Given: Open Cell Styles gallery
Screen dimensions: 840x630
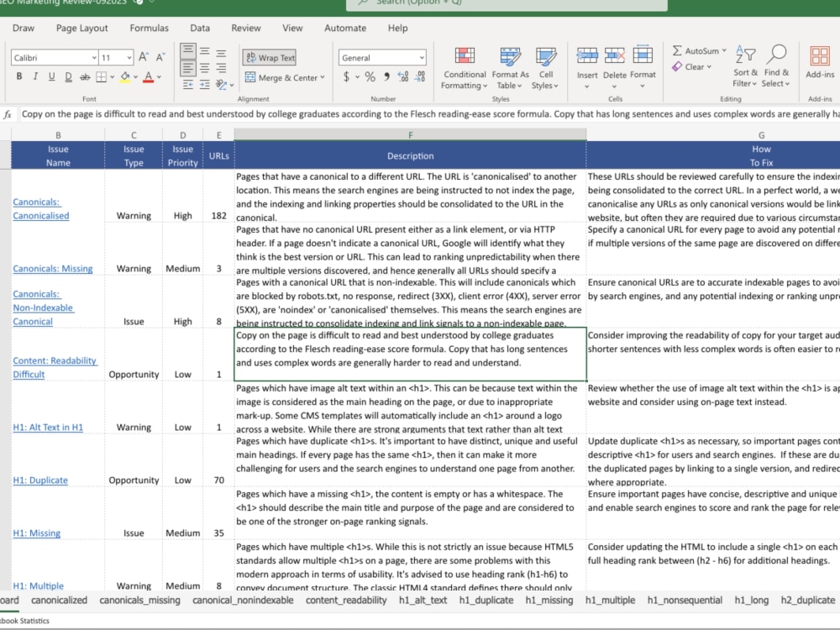Looking at the screenshot, I should point(545,67).
